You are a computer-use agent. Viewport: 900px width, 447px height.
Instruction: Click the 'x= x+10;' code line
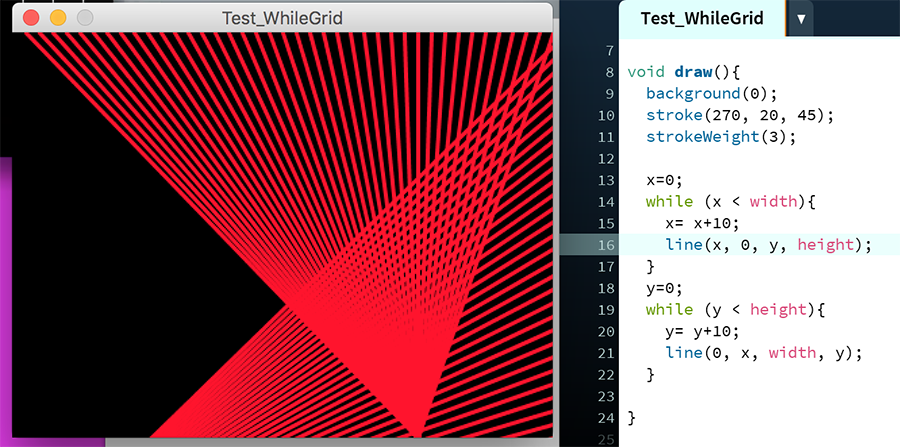703,223
